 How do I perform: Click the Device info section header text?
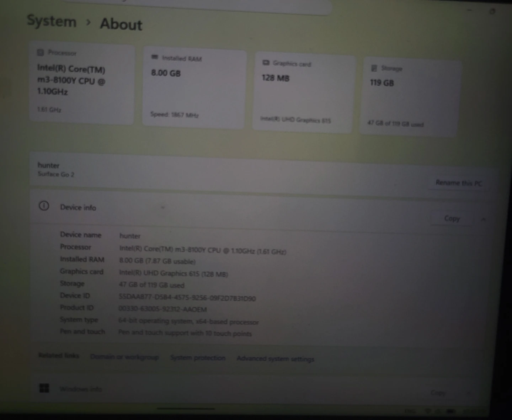coord(78,207)
